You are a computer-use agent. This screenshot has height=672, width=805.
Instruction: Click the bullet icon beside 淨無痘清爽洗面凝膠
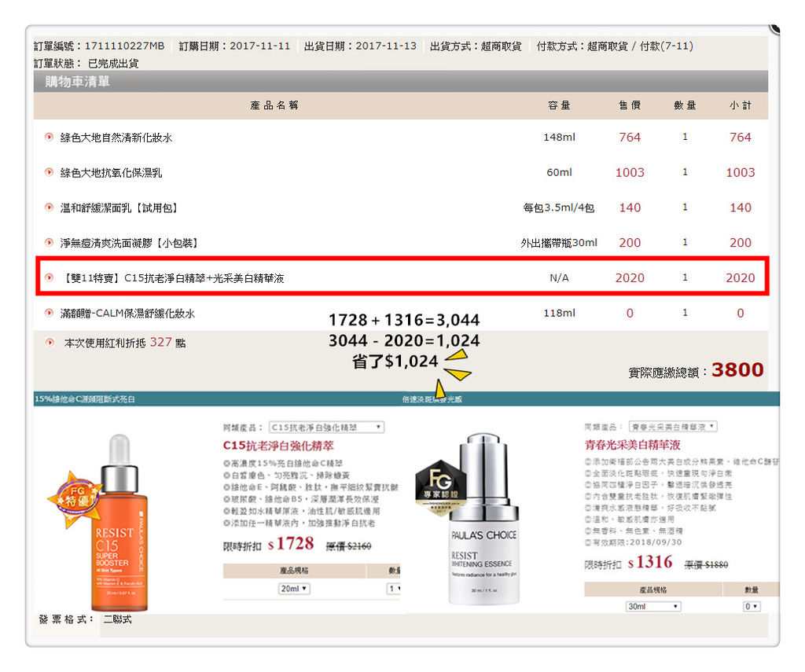click(x=49, y=242)
